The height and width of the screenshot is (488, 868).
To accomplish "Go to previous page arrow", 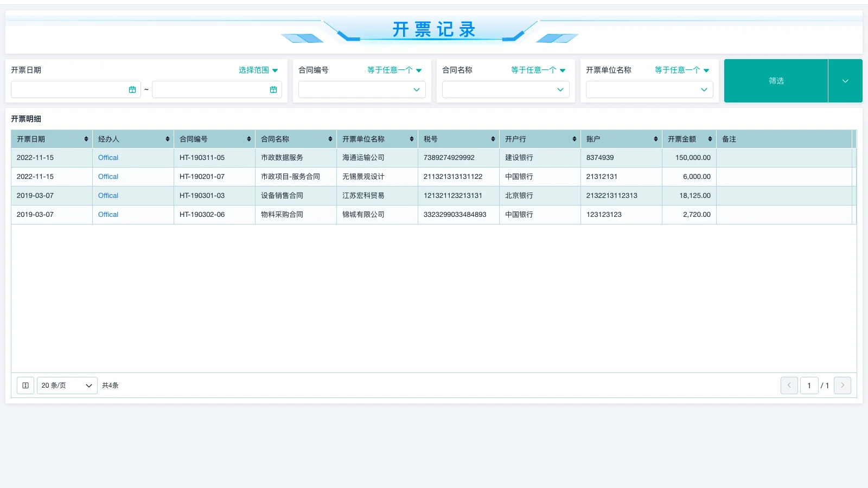I will coord(789,386).
